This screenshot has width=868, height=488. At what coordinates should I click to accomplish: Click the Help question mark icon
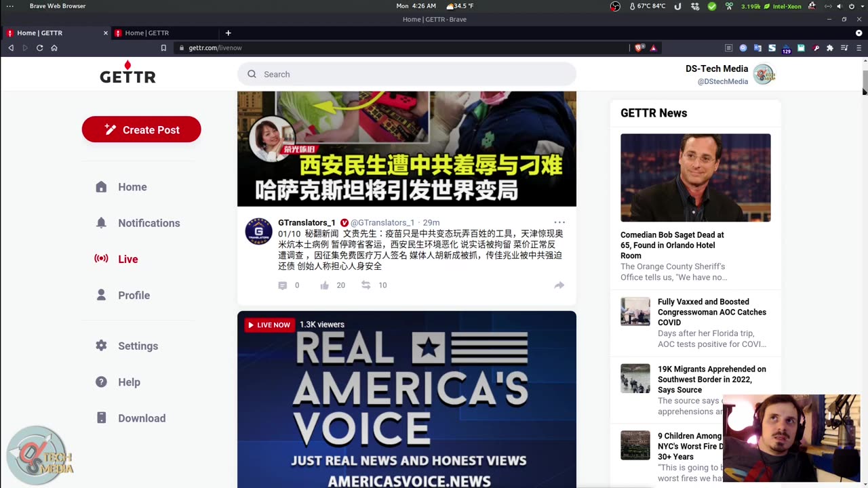[101, 382]
